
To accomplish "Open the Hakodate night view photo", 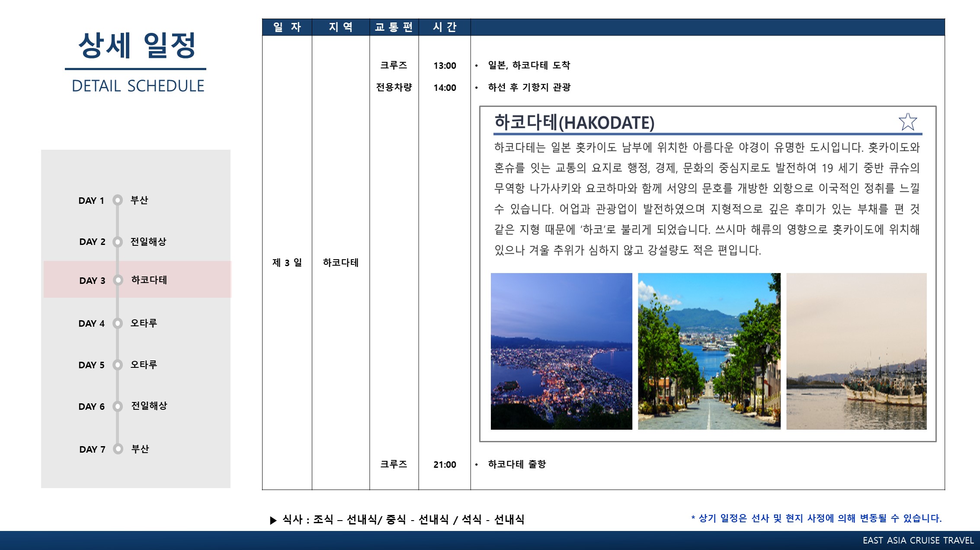I will (561, 351).
